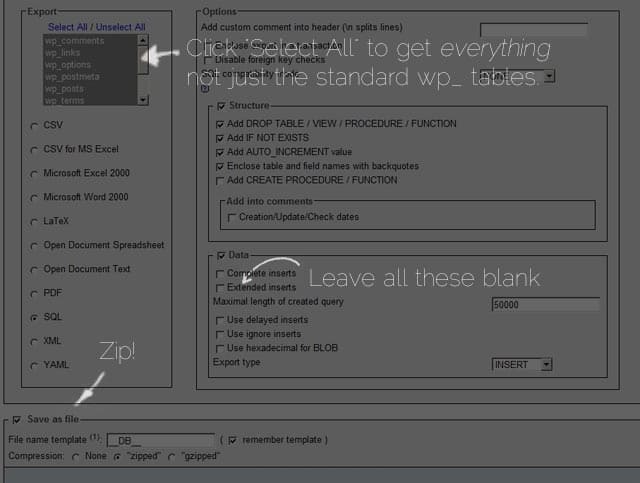
Task: Click 'Unselect All' tables link
Action: coord(123,27)
